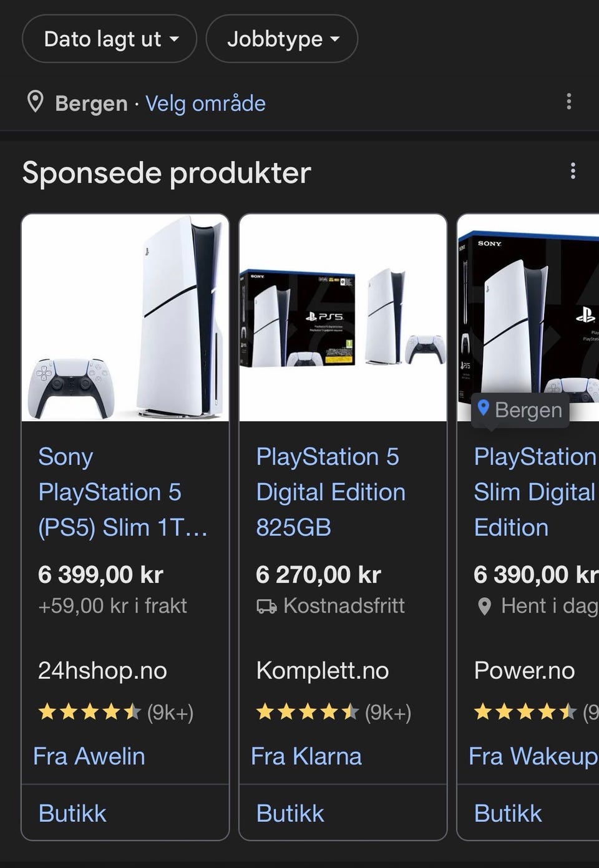Image resolution: width=599 pixels, height=868 pixels.
Task: Click the Komplett.no star rating
Action: (308, 711)
